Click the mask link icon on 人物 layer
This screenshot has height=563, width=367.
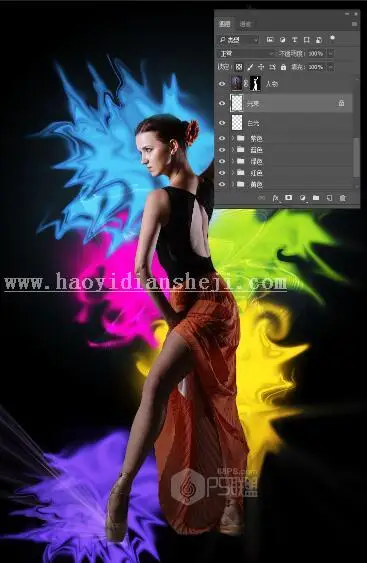click(246, 84)
